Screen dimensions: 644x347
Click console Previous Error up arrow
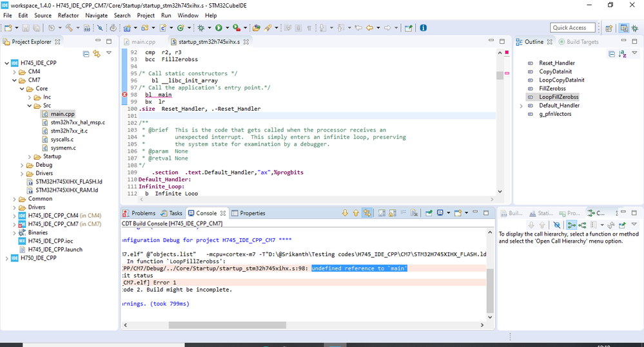point(356,213)
